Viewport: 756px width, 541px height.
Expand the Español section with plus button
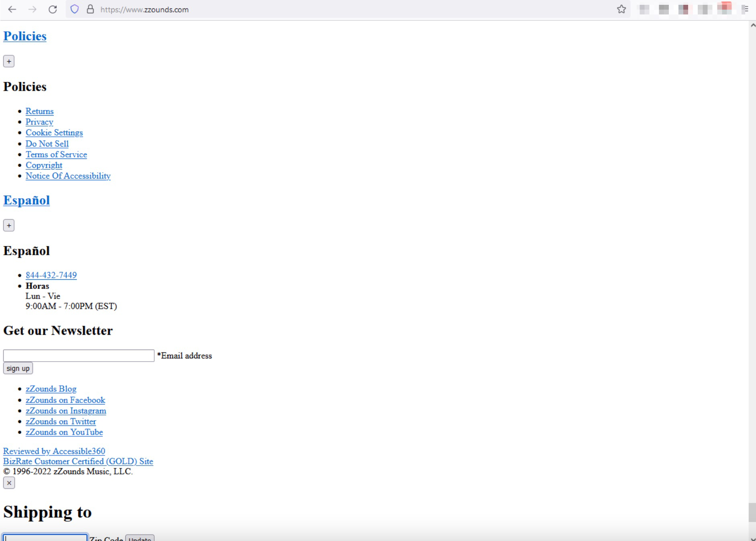(9, 226)
